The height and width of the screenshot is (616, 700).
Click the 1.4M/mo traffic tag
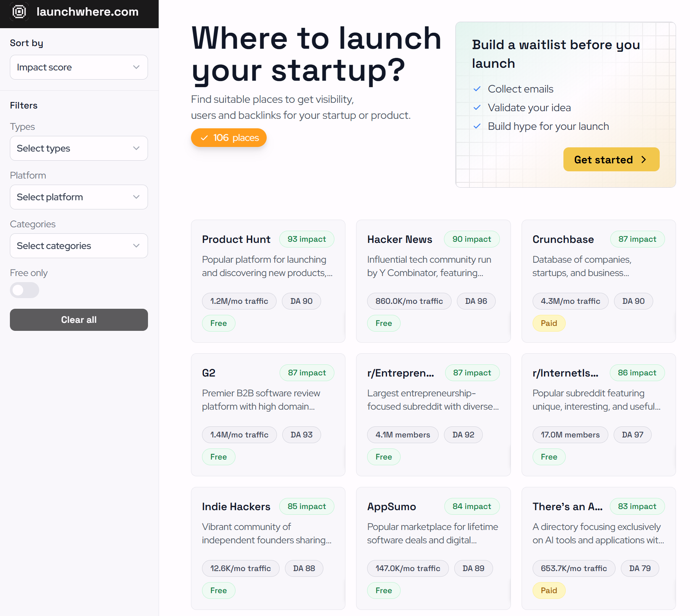(239, 435)
